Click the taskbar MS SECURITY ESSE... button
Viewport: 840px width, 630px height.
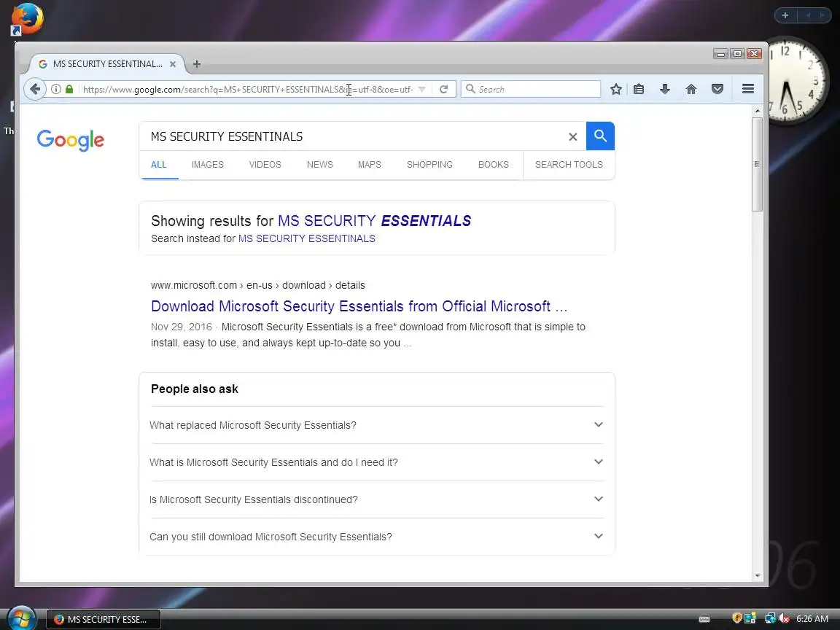(104, 619)
